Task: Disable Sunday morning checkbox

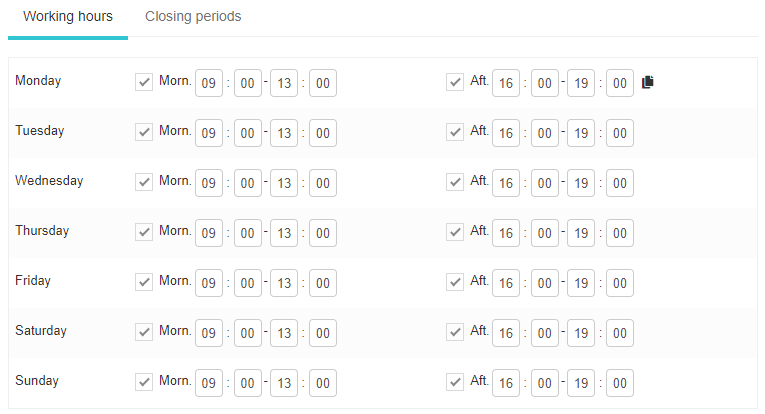Action: point(144,382)
